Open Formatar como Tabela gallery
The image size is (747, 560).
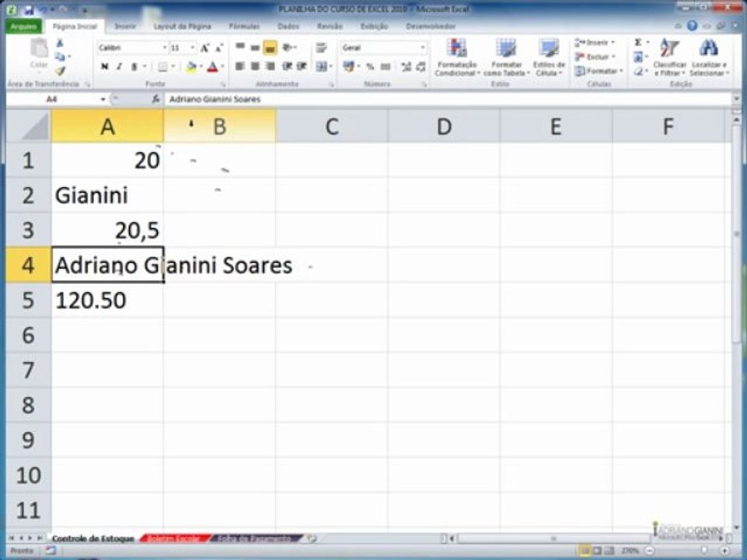click(507, 58)
